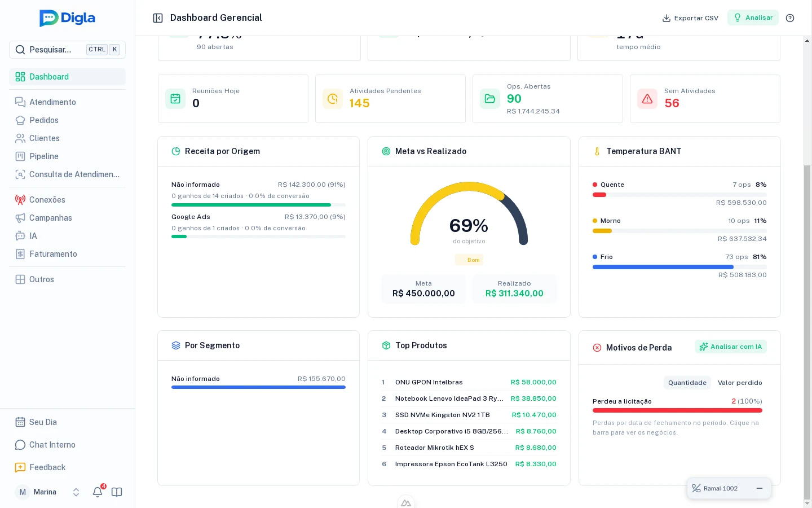Click the softphone icon beside Ramal 1002
Viewport: 812px width, 508px height.
696,488
